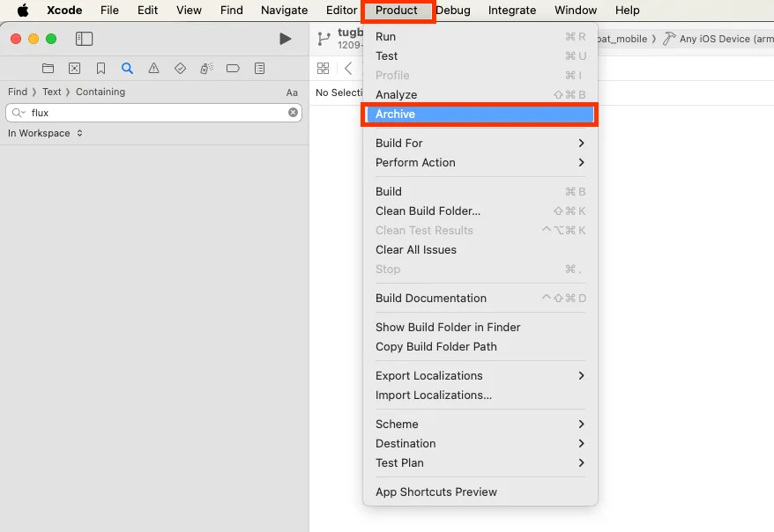
Task: Open the Xcode application menu
Action: (x=64, y=11)
